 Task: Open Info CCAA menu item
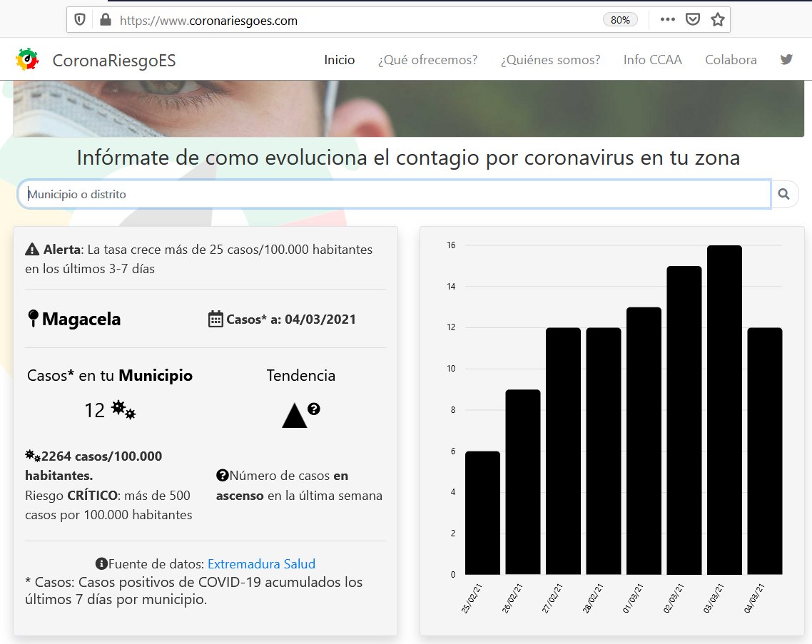pyautogui.click(x=652, y=59)
